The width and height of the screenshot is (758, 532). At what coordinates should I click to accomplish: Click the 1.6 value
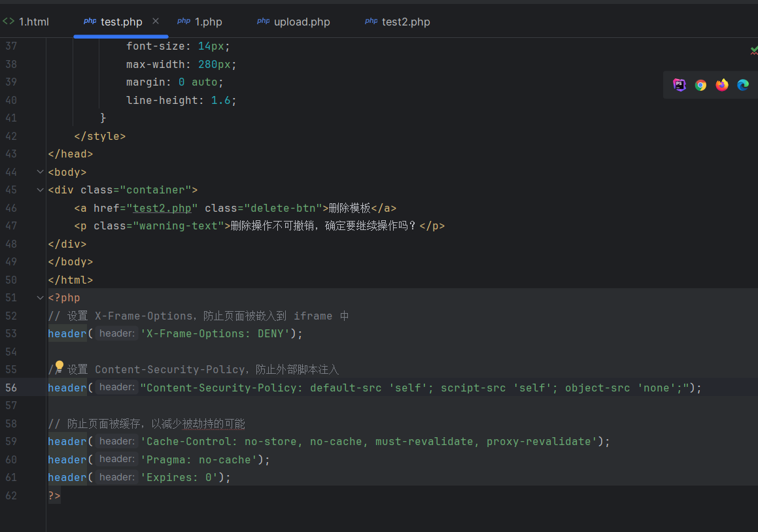[x=220, y=101]
